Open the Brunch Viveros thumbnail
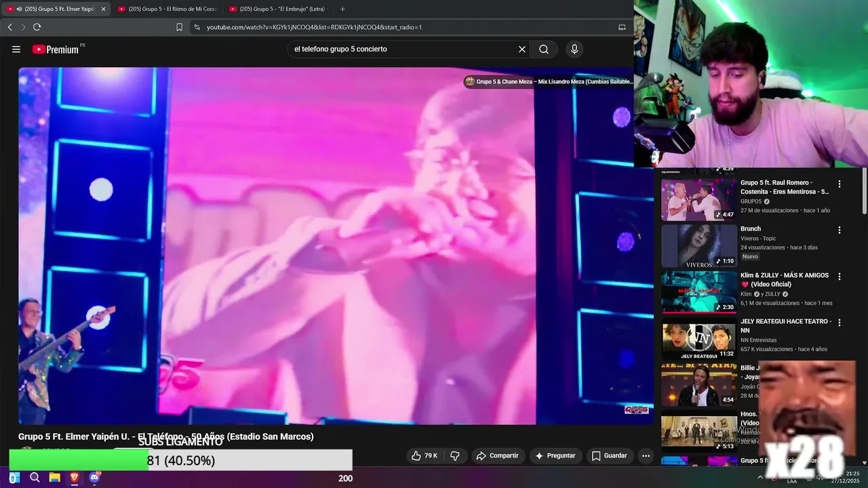 [698, 245]
